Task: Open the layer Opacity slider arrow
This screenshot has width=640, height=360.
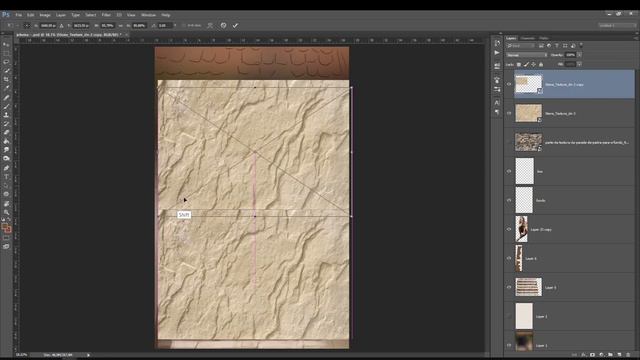Action: (x=579, y=55)
